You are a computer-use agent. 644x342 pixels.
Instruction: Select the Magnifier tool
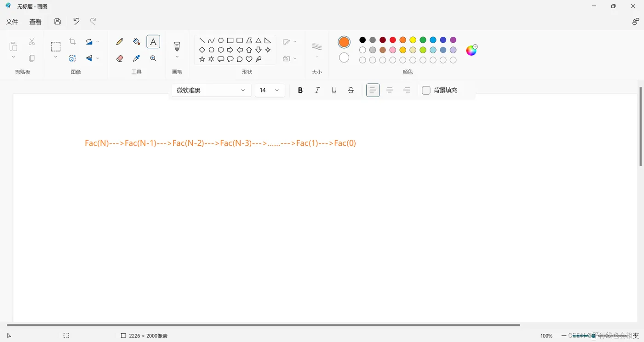[x=153, y=58]
